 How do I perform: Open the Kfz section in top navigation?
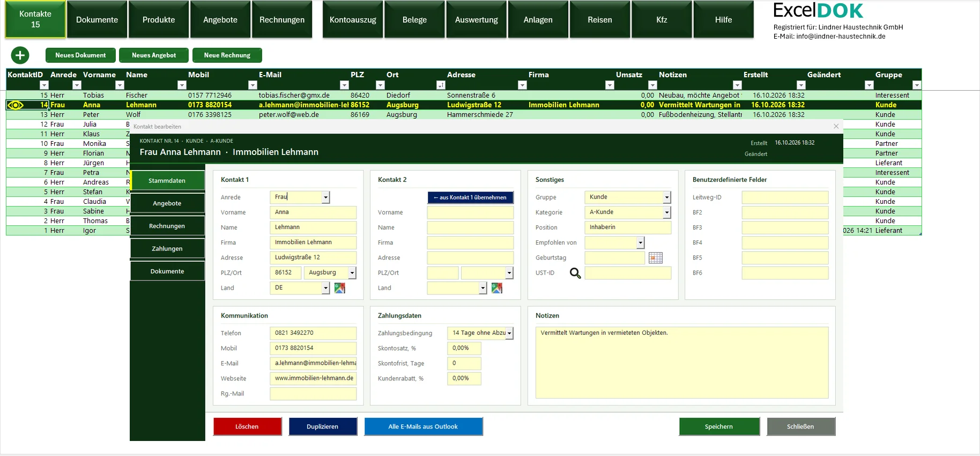(x=662, y=20)
